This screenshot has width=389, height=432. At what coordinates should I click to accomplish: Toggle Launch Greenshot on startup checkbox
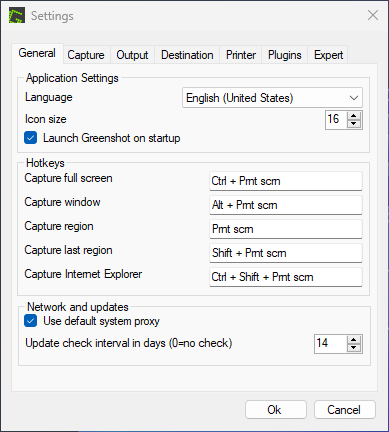point(30,138)
